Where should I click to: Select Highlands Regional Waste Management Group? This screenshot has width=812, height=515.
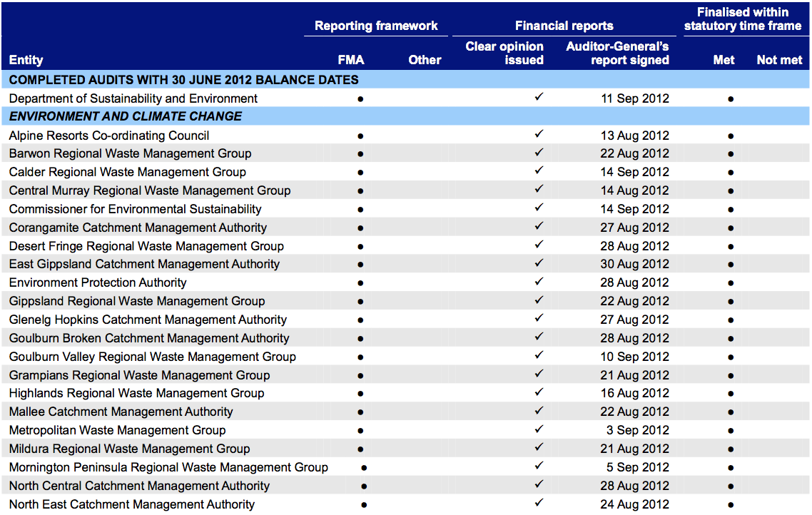coord(137,393)
